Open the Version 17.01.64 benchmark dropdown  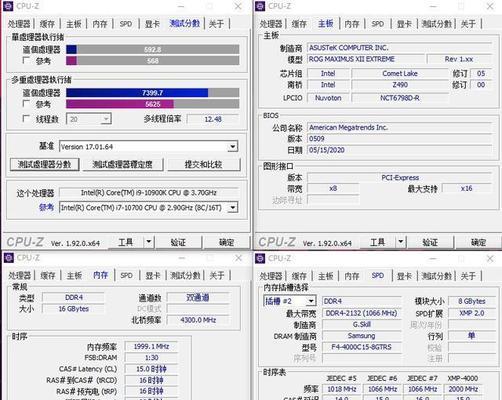(233, 146)
